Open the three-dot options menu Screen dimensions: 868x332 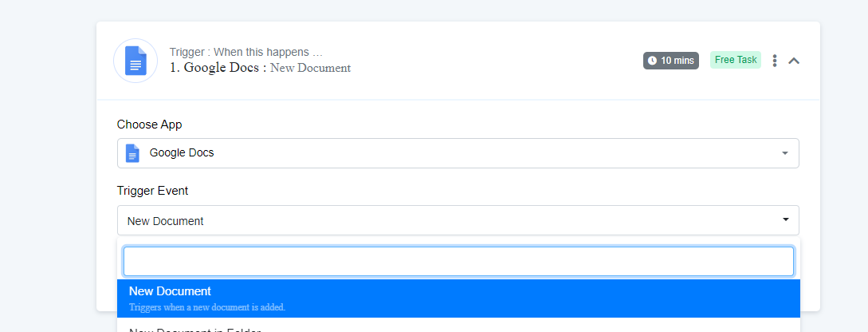click(x=775, y=61)
